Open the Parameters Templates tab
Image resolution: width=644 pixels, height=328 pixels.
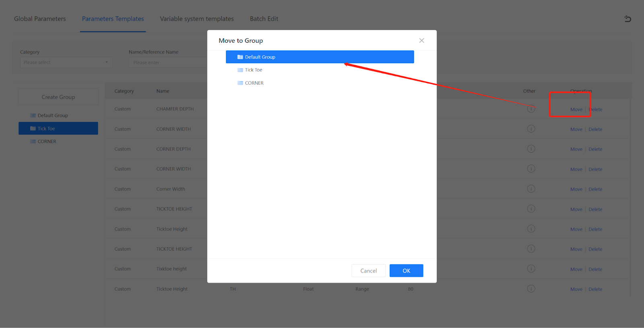113,19
